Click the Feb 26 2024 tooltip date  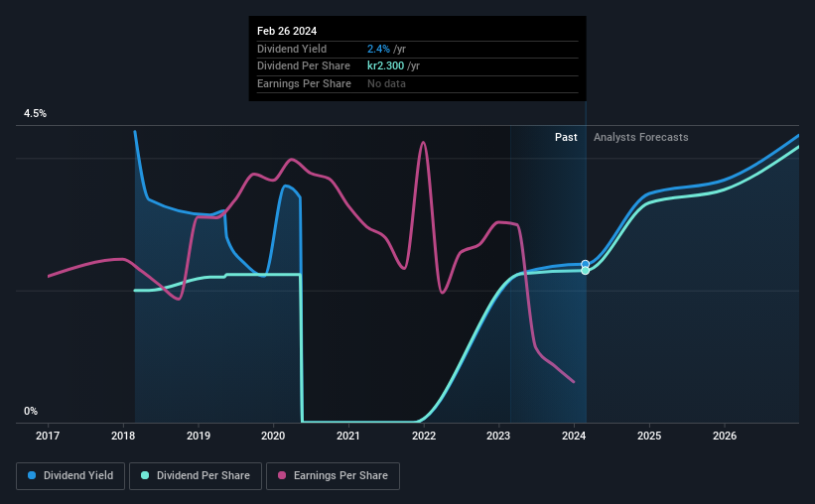(x=287, y=31)
